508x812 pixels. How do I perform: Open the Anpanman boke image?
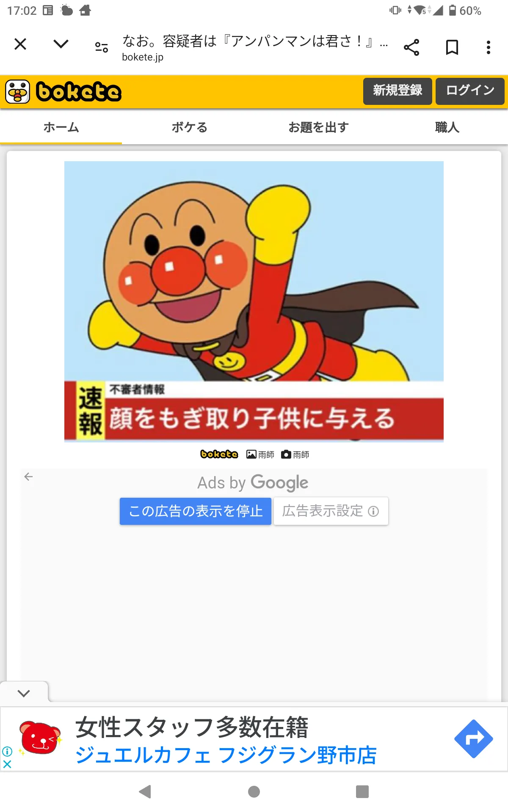254,301
